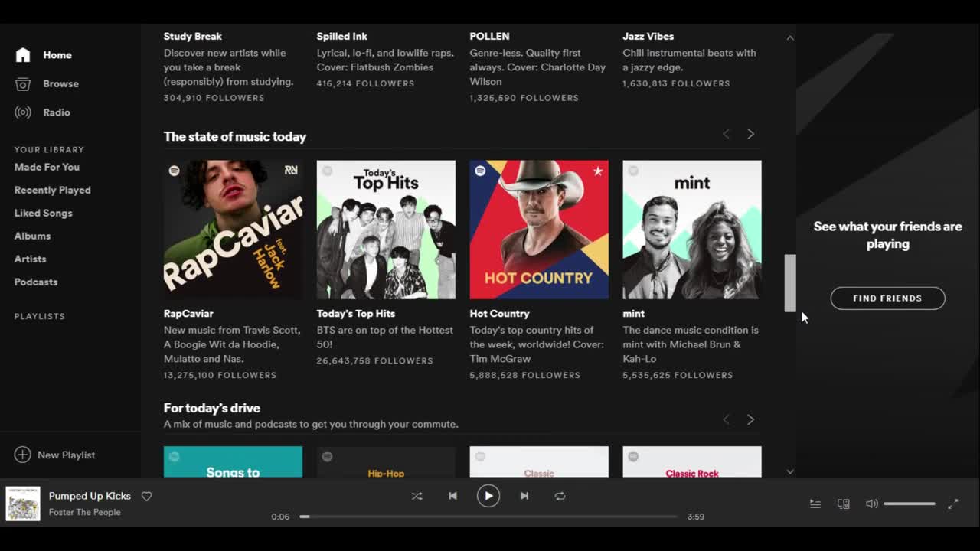Open the Classic Rock tile
The image size is (980, 551).
click(x=692, y=462)
